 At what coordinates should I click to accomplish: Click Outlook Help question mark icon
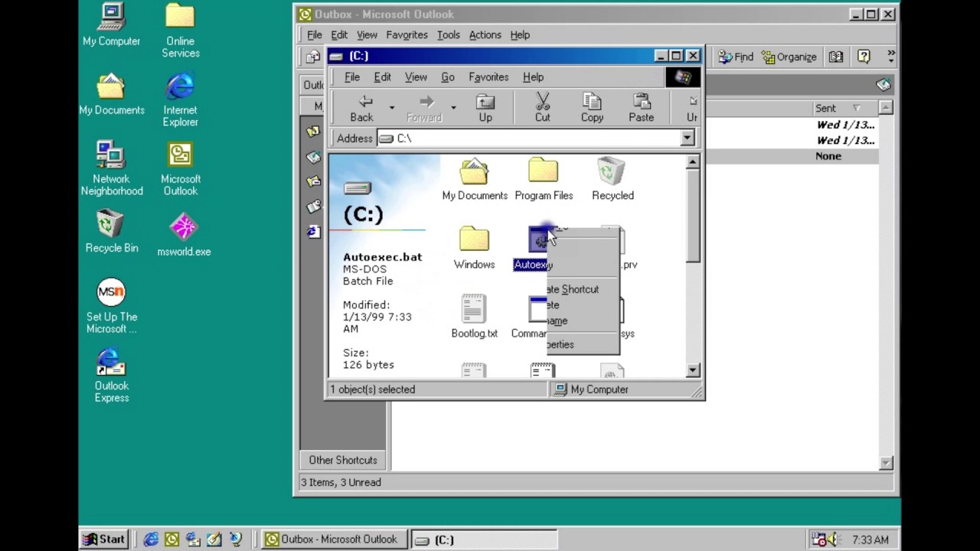tap(864, 57)
